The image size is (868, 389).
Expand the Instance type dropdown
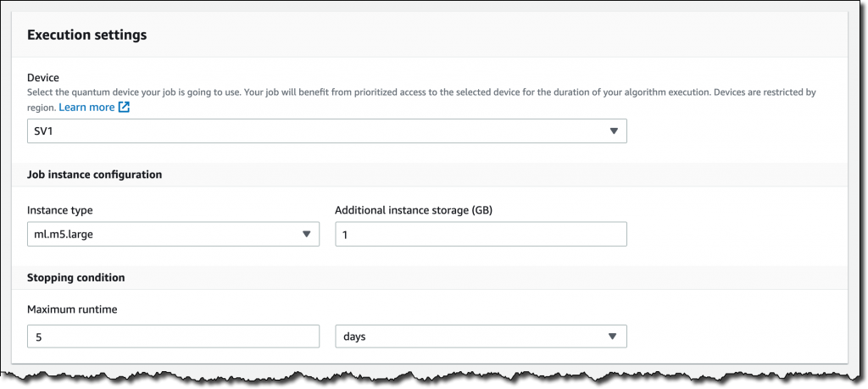(173, 235)
